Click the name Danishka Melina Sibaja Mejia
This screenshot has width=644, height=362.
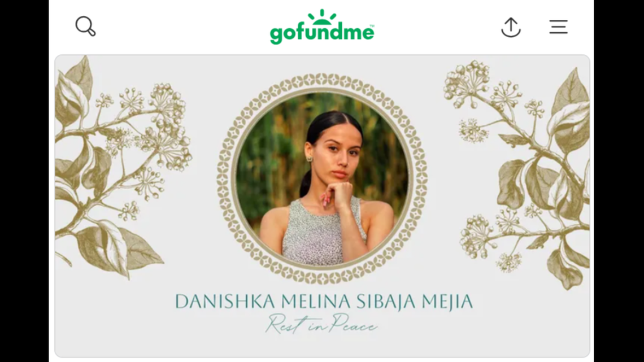point(324,302)
